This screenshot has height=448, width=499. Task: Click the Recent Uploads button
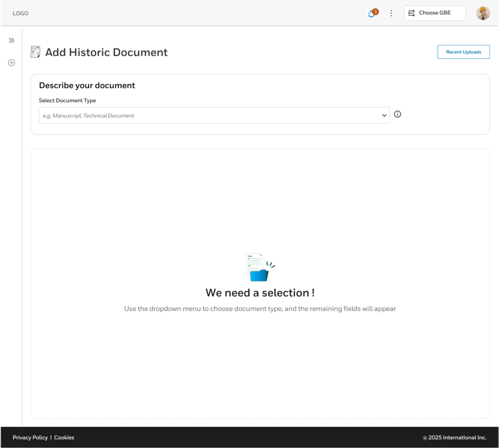click(x=463, y=52)
